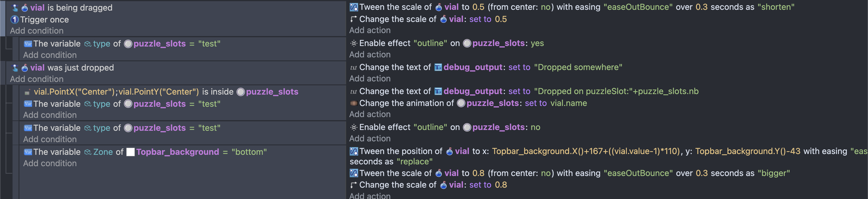Select the type variable in first puzzle_slots condition
The width and height of the screenshot is (868, 199).
tap(102, 44)
